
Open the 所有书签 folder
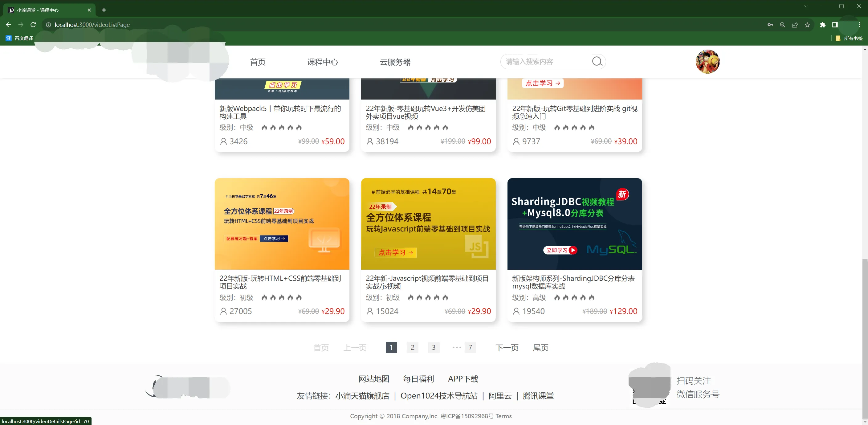(x=849, y=39)
